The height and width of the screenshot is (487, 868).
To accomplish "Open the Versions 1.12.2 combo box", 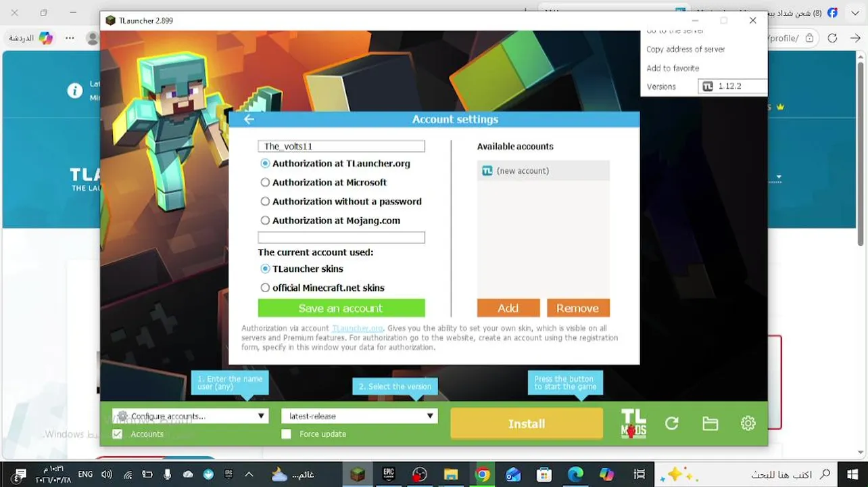I will coord(733,87).
